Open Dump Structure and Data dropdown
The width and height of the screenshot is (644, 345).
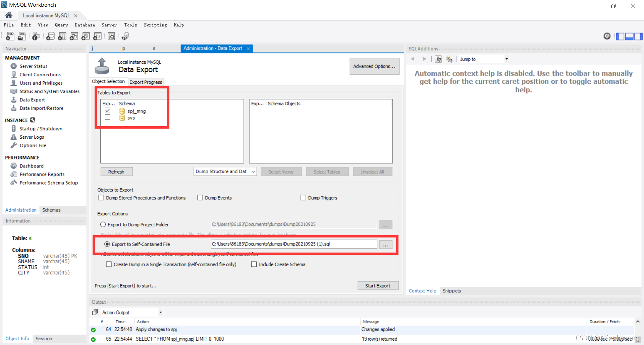tap(225, 171)
